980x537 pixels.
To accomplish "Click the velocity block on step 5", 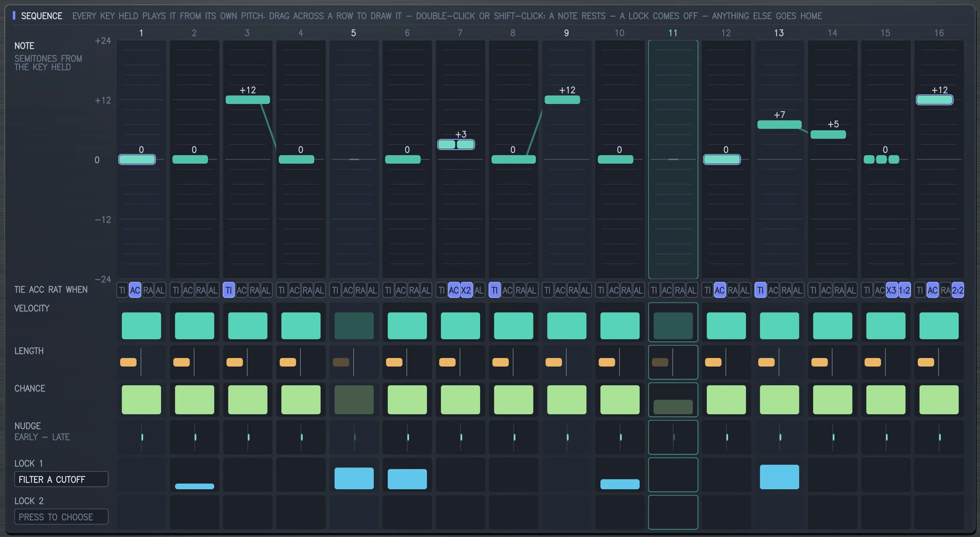I will (354, 326).
